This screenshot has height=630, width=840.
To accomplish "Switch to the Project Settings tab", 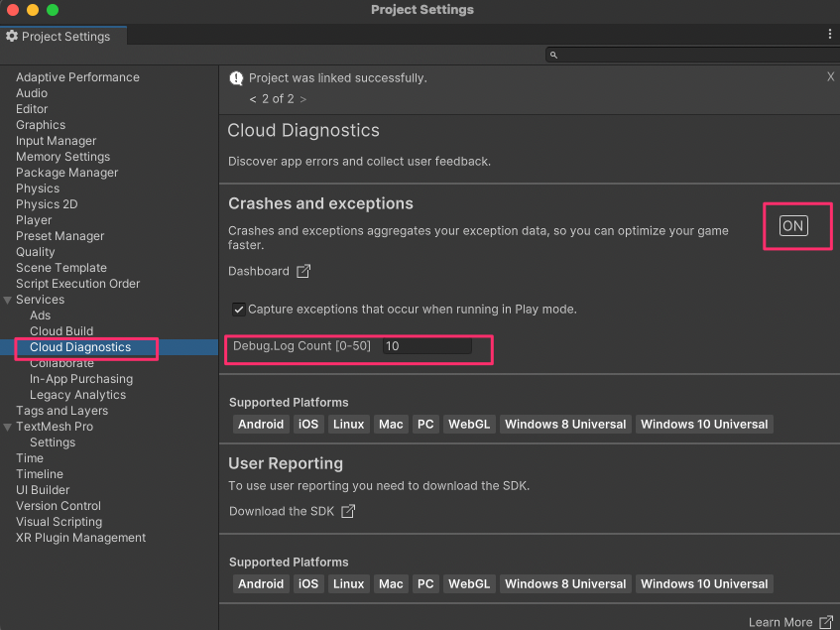I will tap(62, 36).
